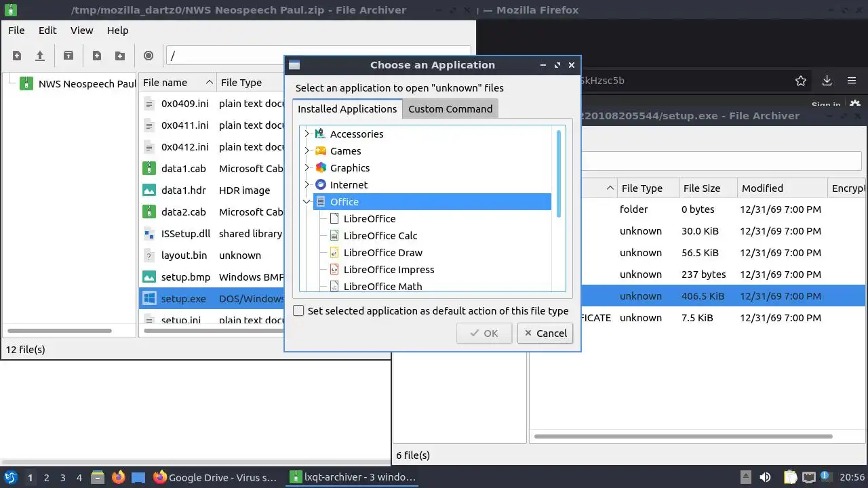Expand the Graphics category arrow
Screen dimensions: 868x488
click(x=307, y=167)
